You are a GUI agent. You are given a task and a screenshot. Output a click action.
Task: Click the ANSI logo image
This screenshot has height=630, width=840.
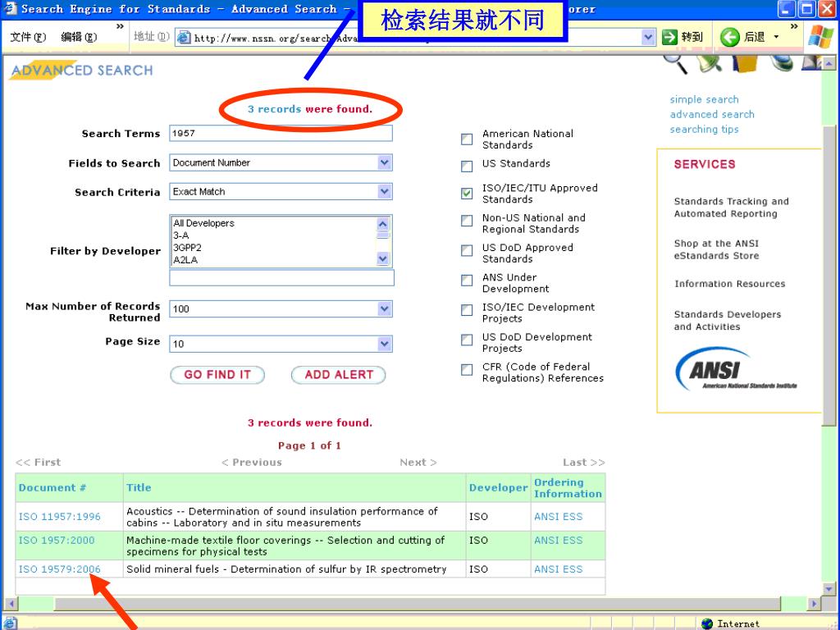pos(736,368)
